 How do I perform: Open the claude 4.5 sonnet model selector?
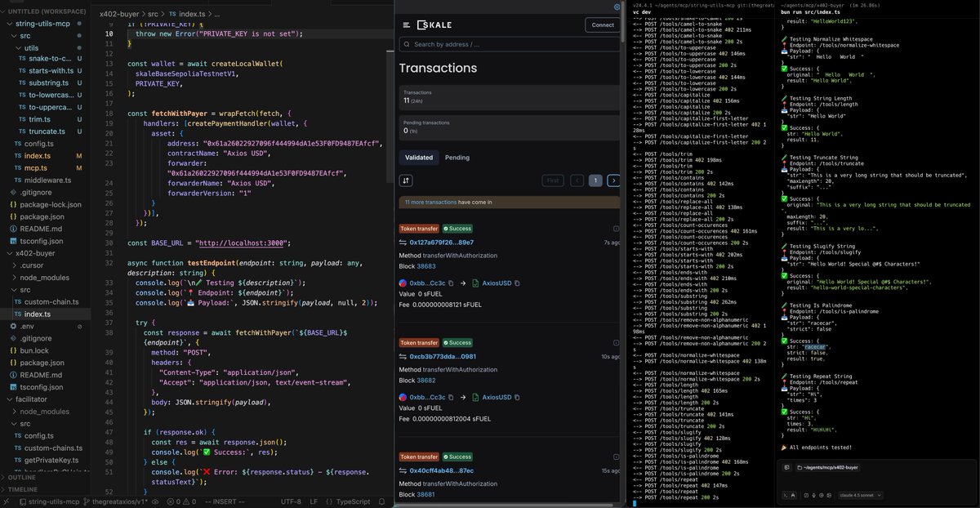coord(861,494)
